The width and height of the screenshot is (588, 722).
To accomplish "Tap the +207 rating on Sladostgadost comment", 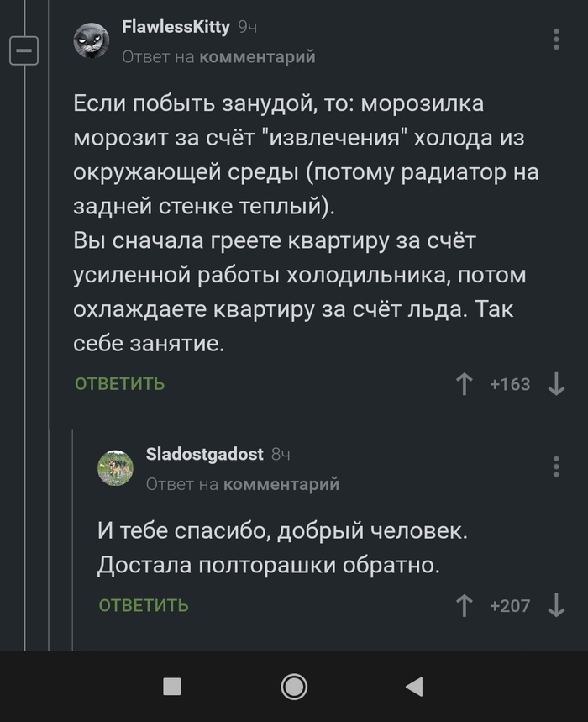I will (510, 605).
